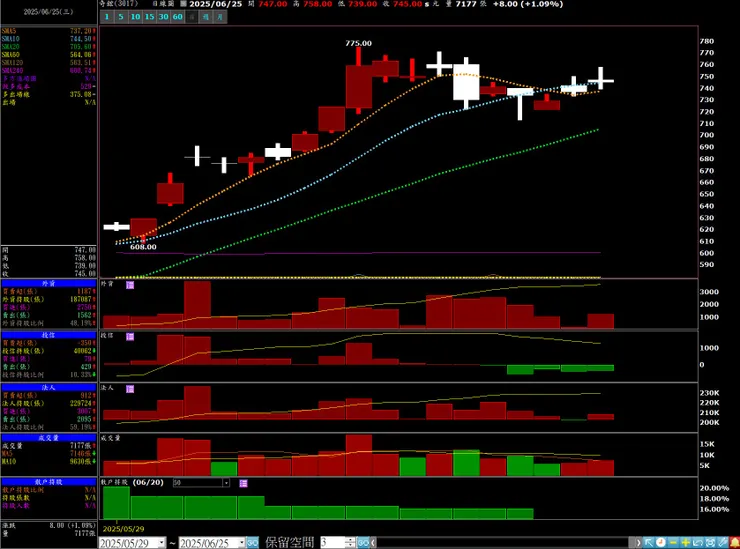740x549 pixels.
Task: Click the MA10 row in 成交量 panel
Action: click(49, 462)
